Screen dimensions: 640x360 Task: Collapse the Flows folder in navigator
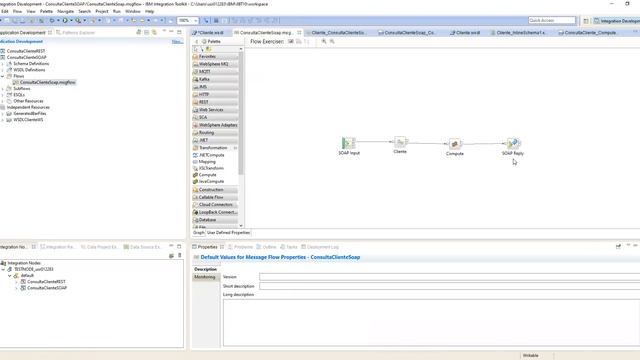(x=2, y=76)
